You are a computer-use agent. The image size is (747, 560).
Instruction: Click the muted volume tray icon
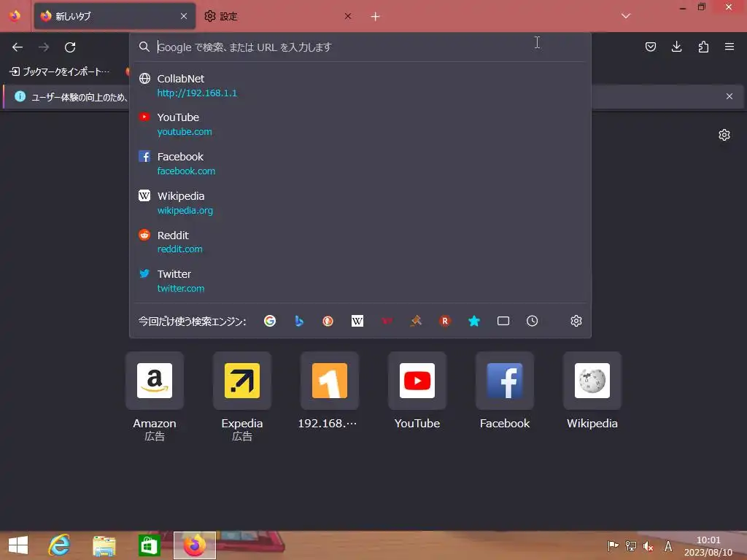tap(648, 546)
